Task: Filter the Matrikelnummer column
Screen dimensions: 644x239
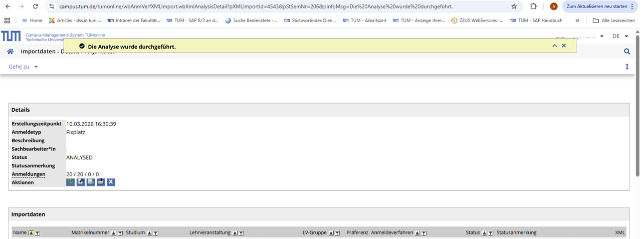Action: pos(120,233)
